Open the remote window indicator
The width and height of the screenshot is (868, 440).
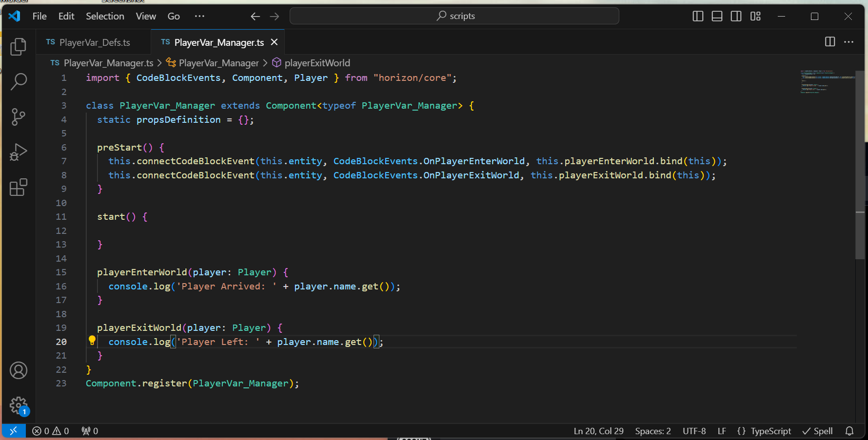point(14,431)
